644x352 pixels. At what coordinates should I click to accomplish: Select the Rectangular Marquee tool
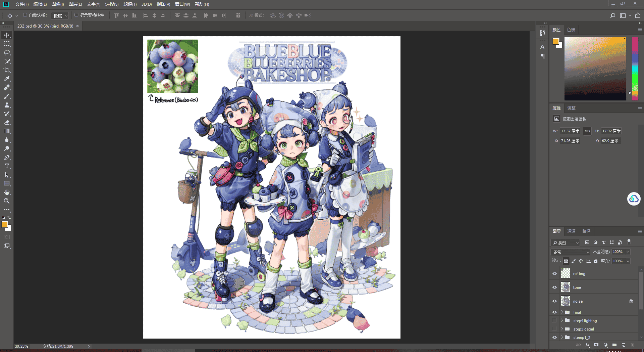click(x=7, y=44)
